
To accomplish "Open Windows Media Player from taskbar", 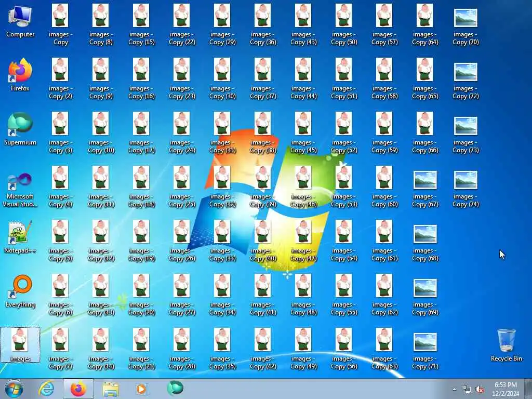I will pos(141,389).
